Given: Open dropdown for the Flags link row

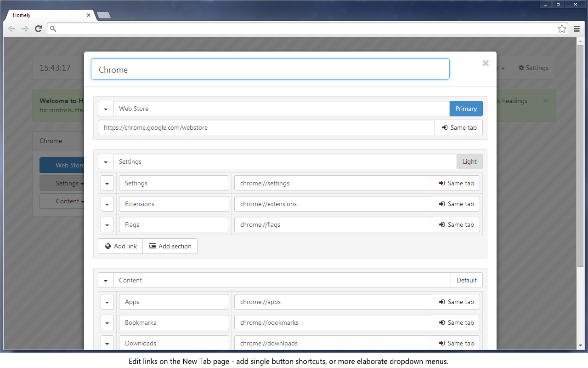Looking at the screenshot, I should coord(107,224).
